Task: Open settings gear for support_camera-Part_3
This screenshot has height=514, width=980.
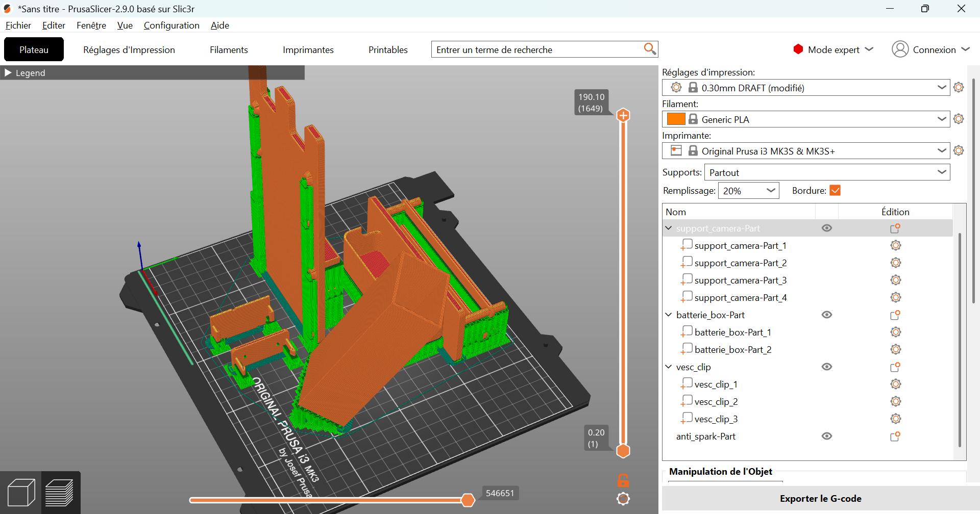Action: click(895, 280)
